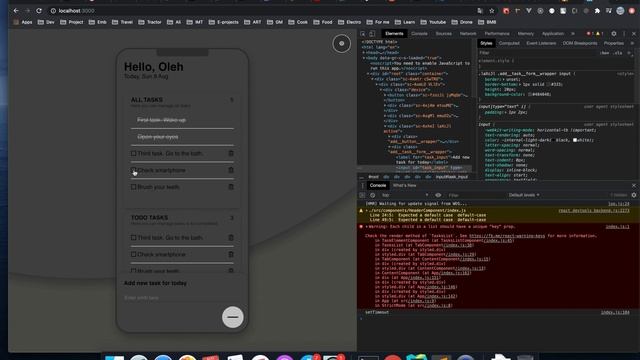Add a new style rule with the plus icon
640x360 pixels.
[629, 53]
